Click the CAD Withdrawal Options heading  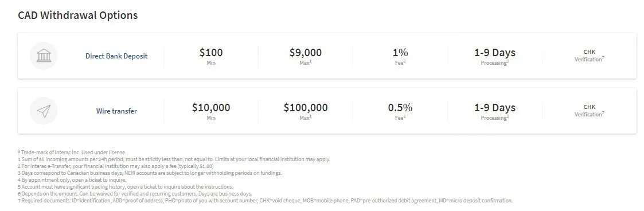(x=78, y=15)
